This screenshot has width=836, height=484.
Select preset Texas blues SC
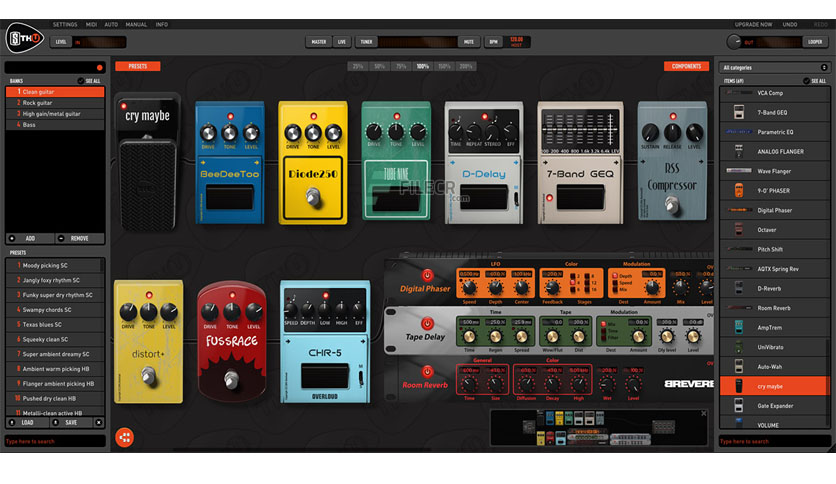55,325
